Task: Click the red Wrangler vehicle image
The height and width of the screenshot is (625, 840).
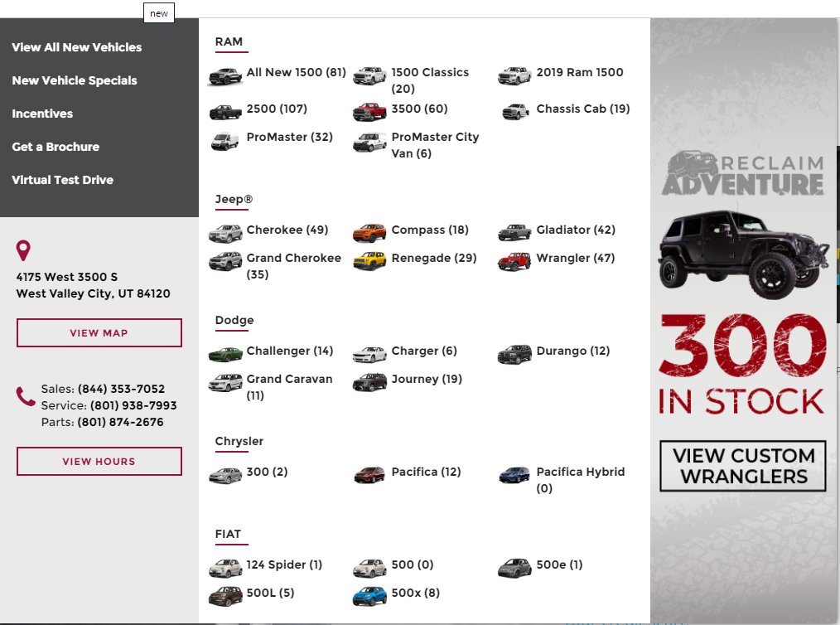Action: tap(514, 262)
